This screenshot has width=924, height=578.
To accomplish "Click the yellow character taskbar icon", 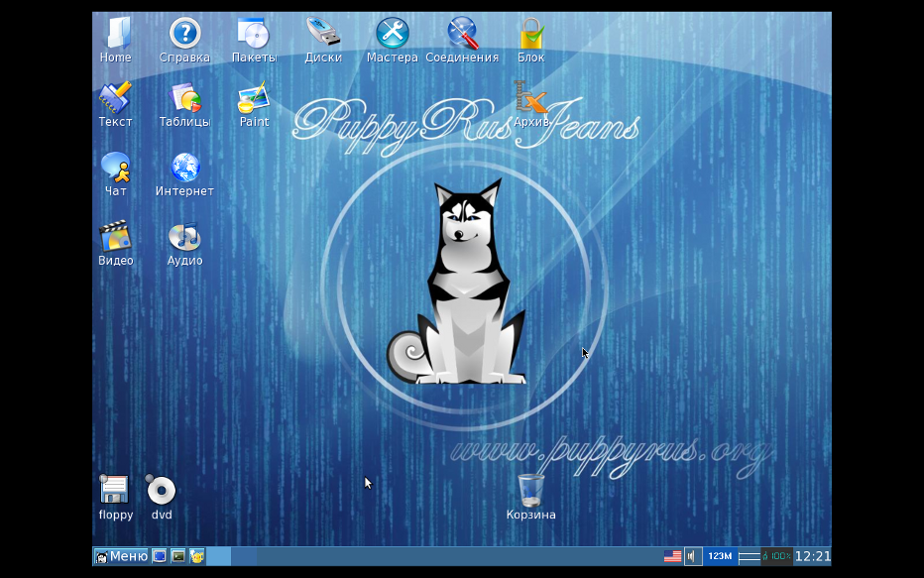I will 197,556.
